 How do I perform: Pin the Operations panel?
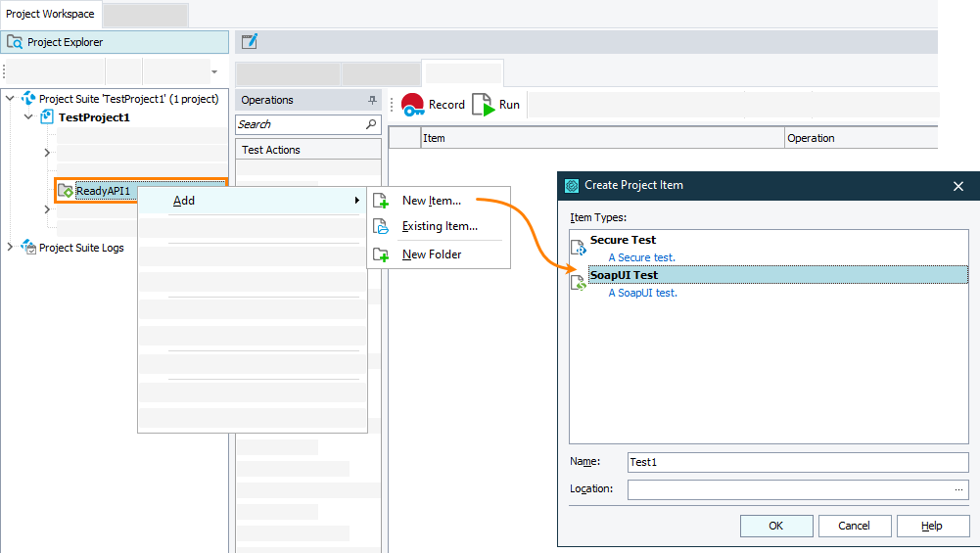click(372, 100)
